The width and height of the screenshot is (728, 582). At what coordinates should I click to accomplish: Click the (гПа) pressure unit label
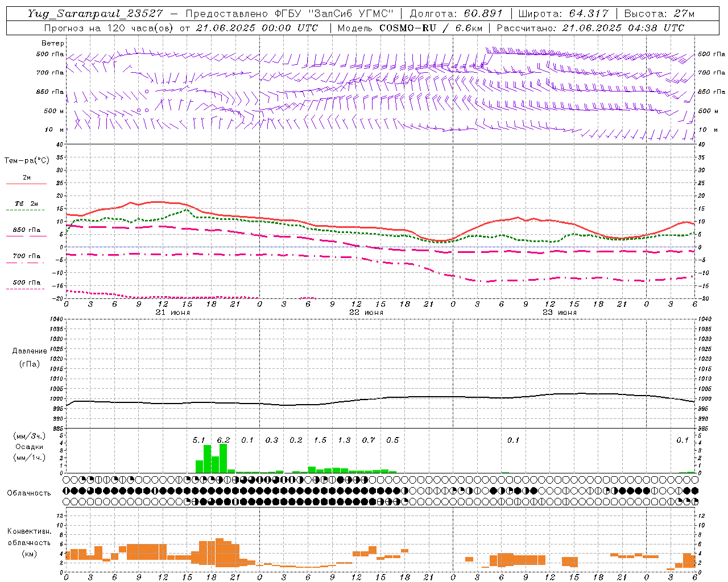(30, 364)
